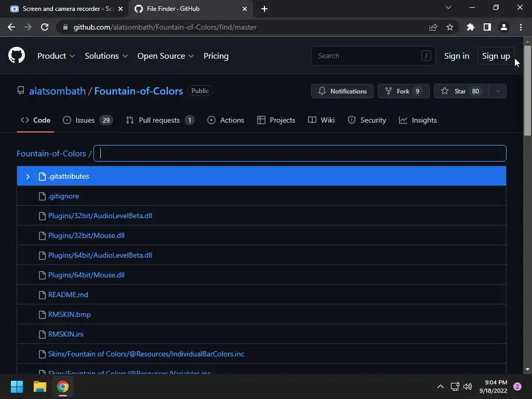Open the Star lists dropdown arrow
Screen dimensions: 532x399
498,91
